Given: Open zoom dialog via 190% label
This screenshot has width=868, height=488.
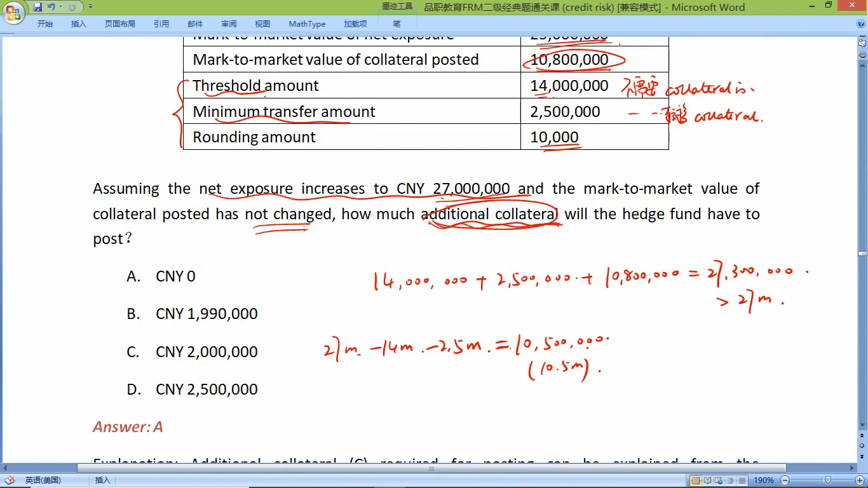Looking at the screenshot, I should click(x=763, y=480).
